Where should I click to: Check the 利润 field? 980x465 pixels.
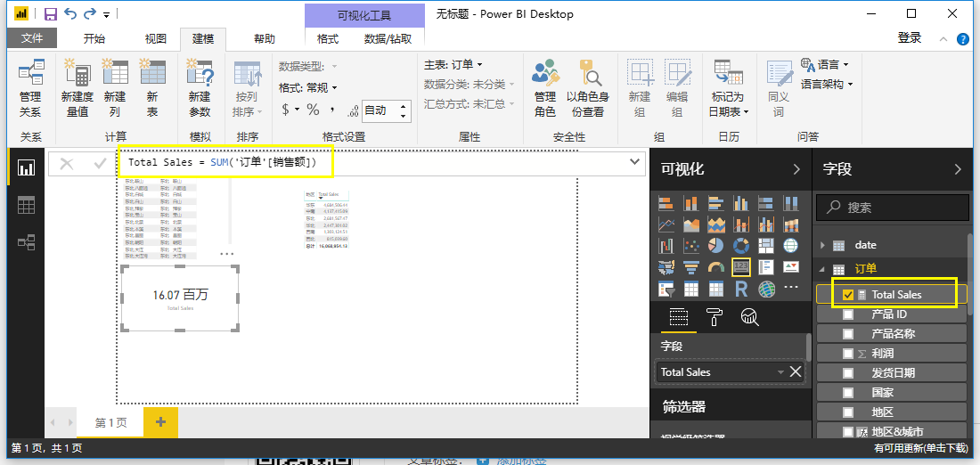(848, 354)
